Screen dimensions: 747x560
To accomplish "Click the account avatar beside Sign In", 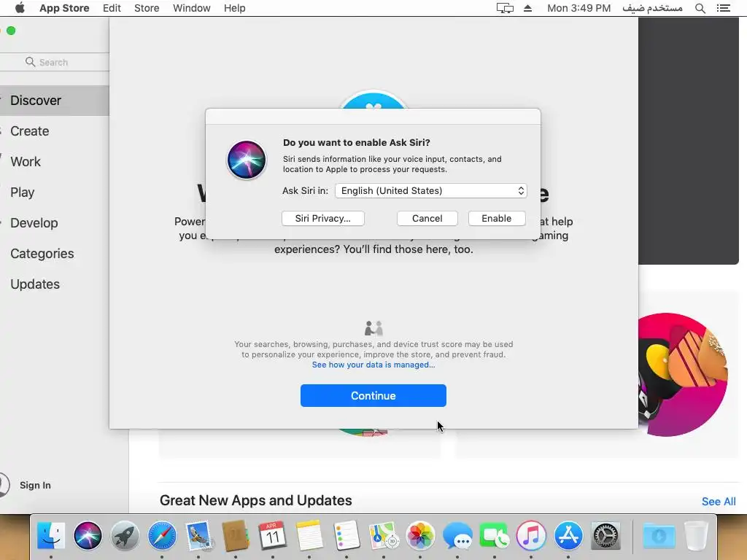I will pyautogui.click(x=3, y=485).
